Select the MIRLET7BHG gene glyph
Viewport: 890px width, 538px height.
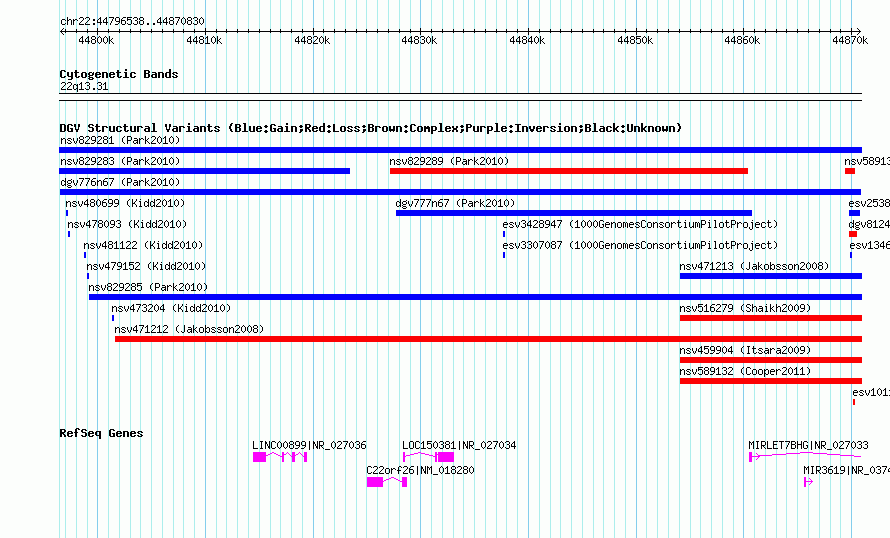click(x=805, y=456)
